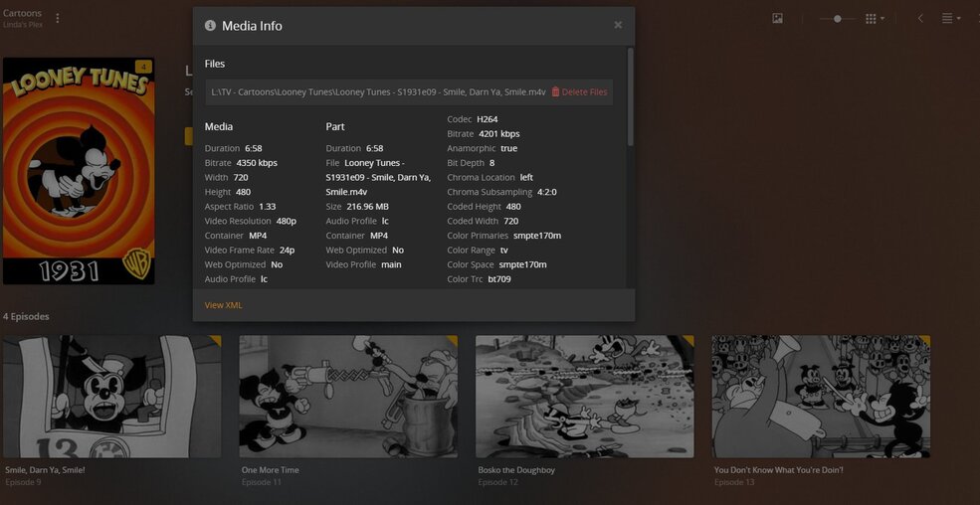Click the Chroma Subsampling 4:2:0 value
This screenshot has width=980, height=505.
[x=547, y=192]
